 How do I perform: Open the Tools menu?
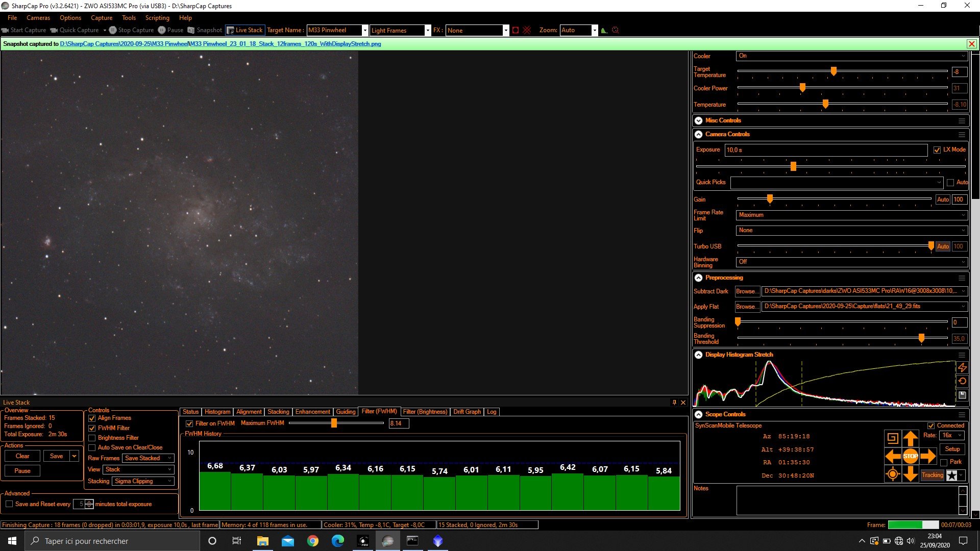(x=129, y=18)
